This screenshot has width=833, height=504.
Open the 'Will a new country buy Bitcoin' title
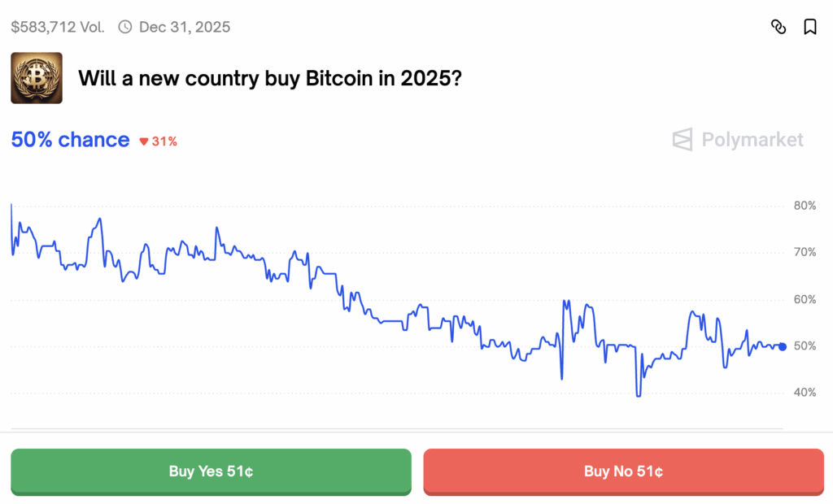tap(270, 79)
